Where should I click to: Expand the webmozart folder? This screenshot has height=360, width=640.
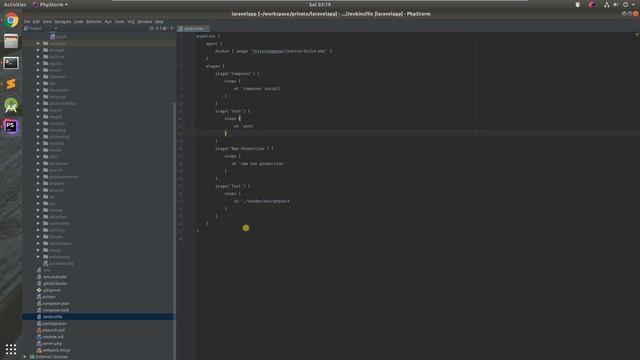point(38,257)
